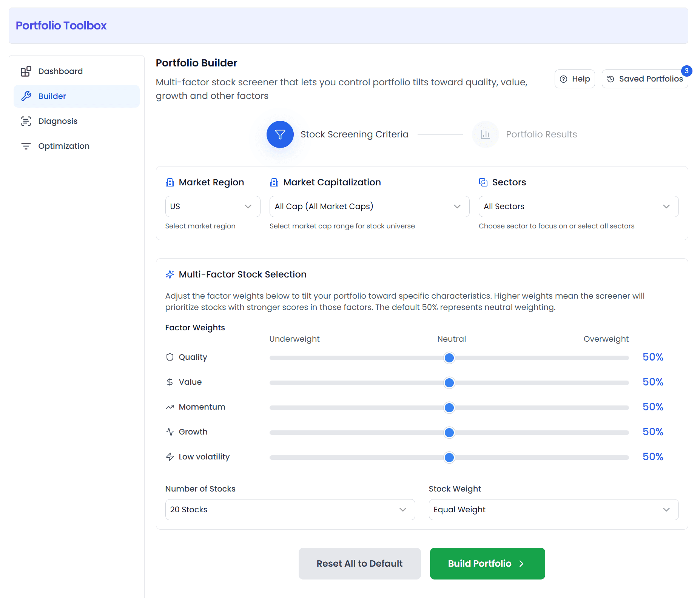Click the Market Capitalization building icon
The height and width of the screenshot is (598, 700).
274,183
